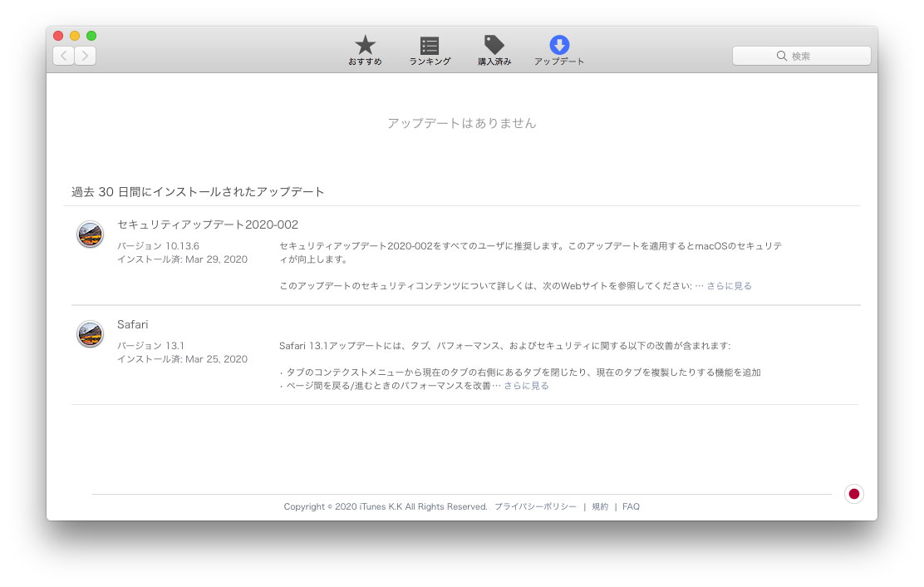Click the バージョン 13.1 text
This screenshot has height=587, width=924.
pos(150,345)
